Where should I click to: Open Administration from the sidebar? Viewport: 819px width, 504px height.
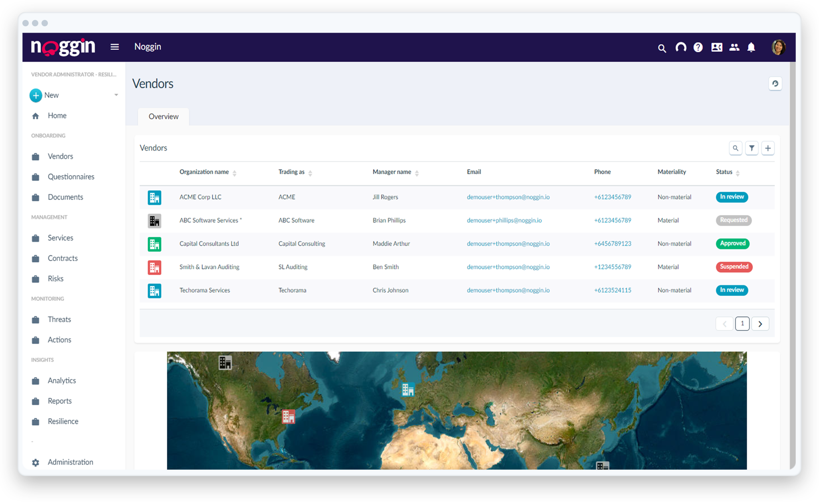70,462
